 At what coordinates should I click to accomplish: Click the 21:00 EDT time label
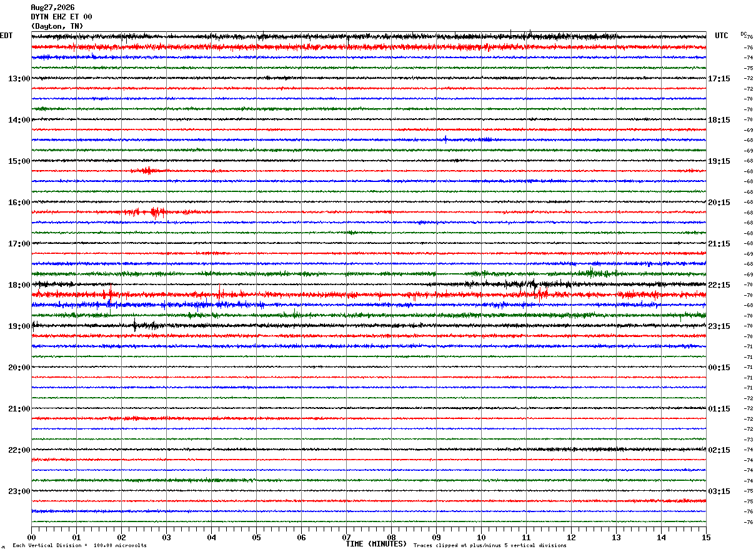coord(19,409)
